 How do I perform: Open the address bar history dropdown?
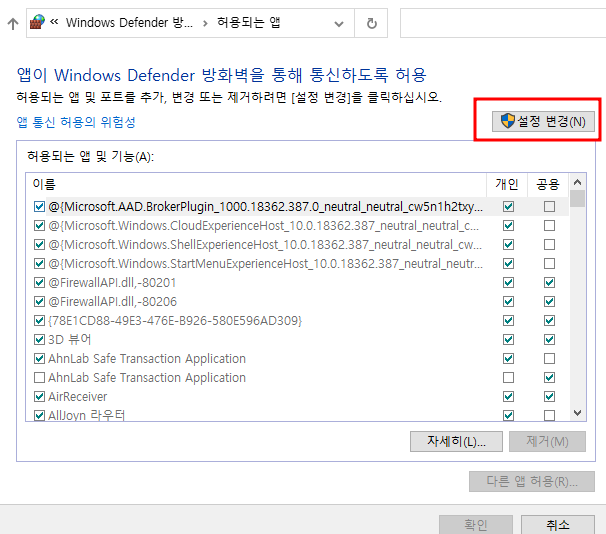click(x=339, y=24)
